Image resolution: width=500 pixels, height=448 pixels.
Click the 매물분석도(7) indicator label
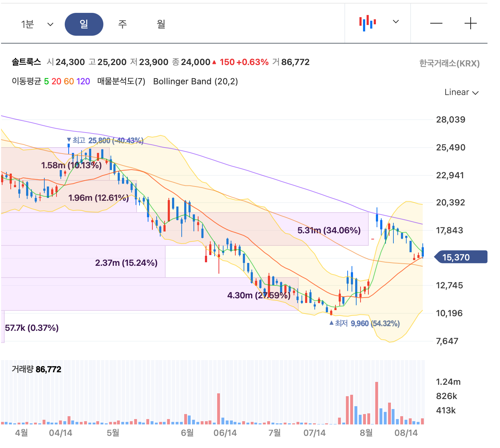(x=121, y=81)
